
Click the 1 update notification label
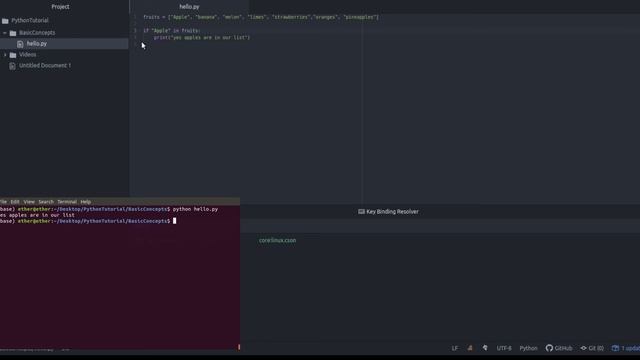coord(630,348)
